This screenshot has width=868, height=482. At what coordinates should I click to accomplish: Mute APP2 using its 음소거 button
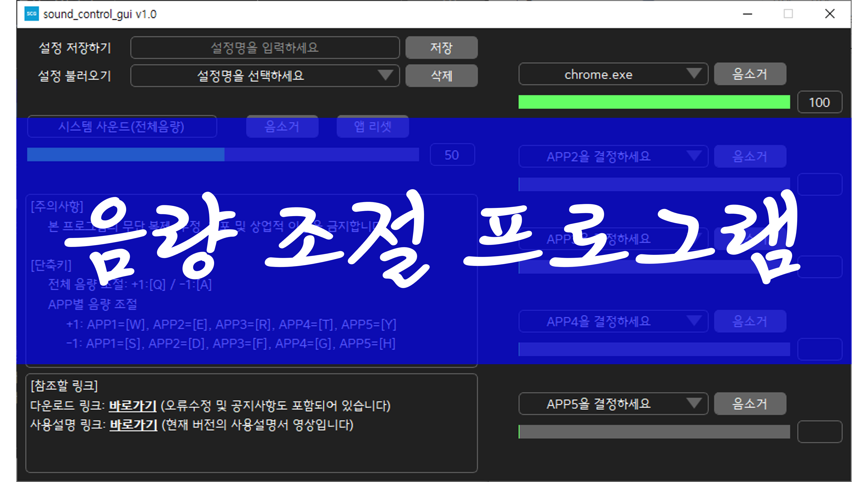(750, 156)
